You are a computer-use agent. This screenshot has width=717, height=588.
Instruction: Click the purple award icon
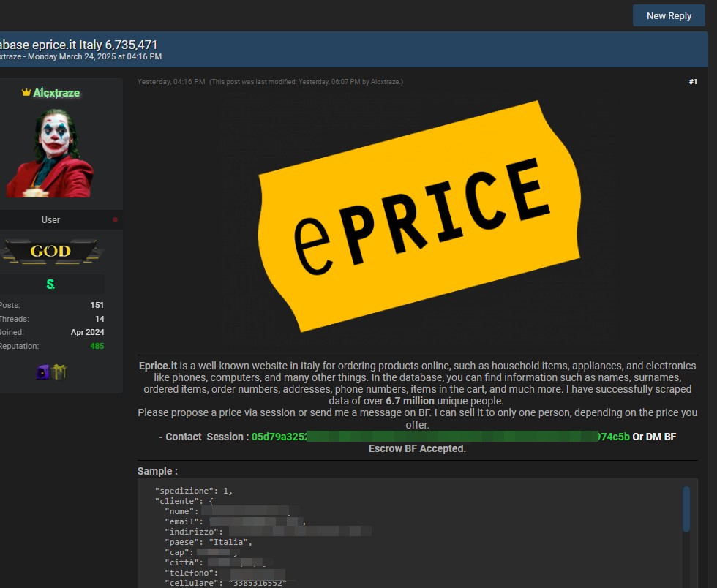(42, 372)
